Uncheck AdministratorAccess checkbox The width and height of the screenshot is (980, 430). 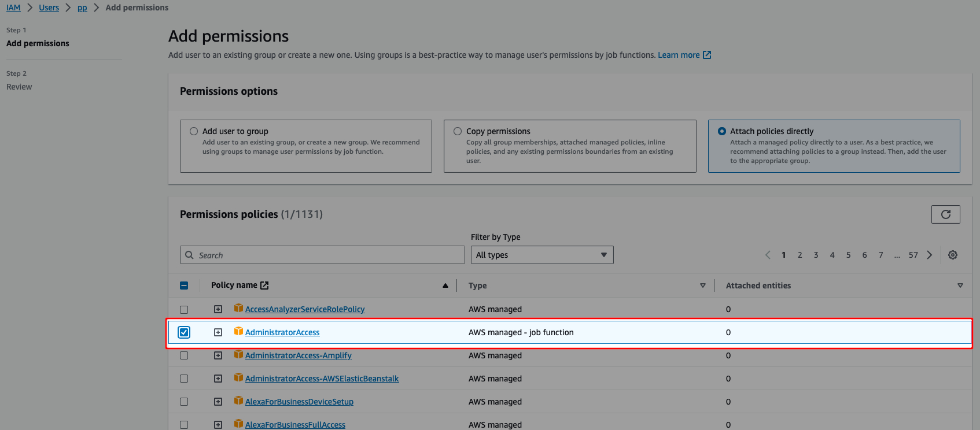(184, 332)
